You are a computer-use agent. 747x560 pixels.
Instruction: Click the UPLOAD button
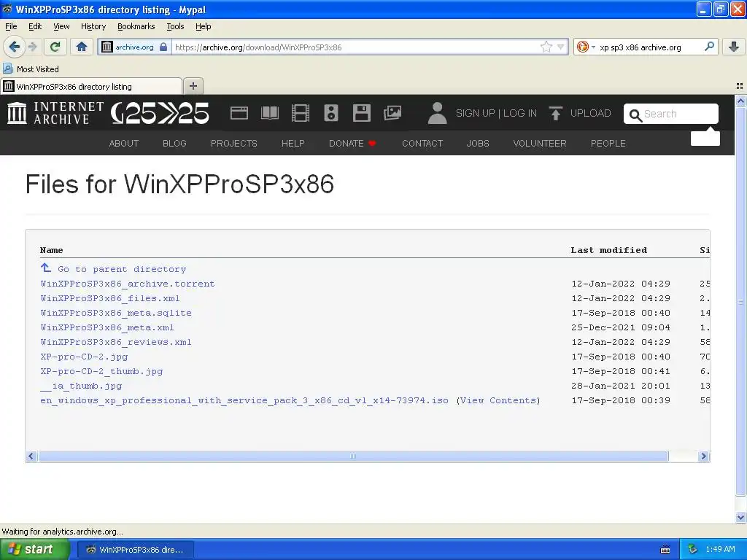(580, 113)
